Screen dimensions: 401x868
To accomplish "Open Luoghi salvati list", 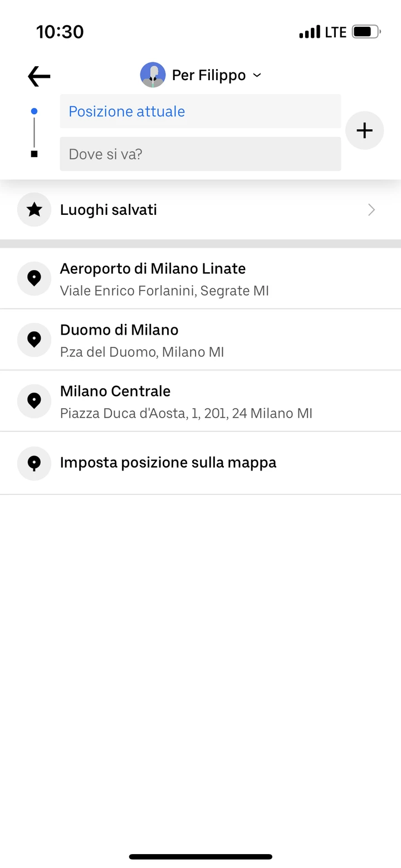I will tap(200, 210).
